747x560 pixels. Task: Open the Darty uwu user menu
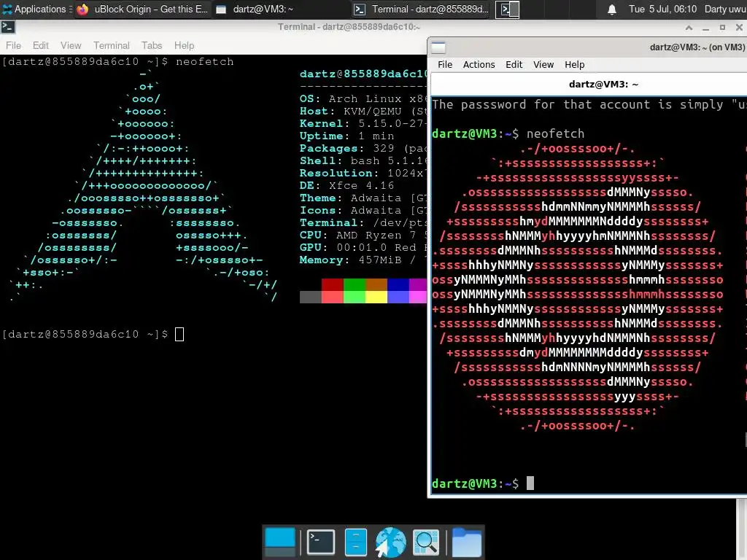[x=725, y=9]
